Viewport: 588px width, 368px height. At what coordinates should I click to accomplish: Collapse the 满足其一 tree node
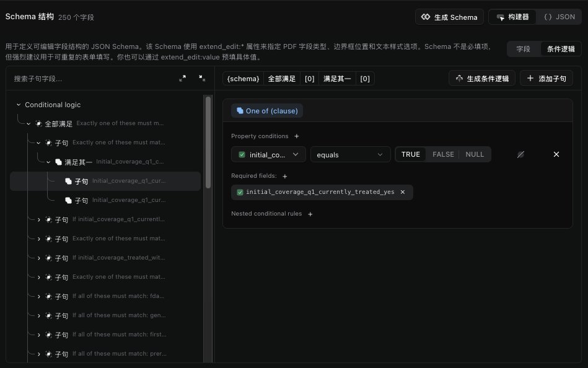[48, 162]
